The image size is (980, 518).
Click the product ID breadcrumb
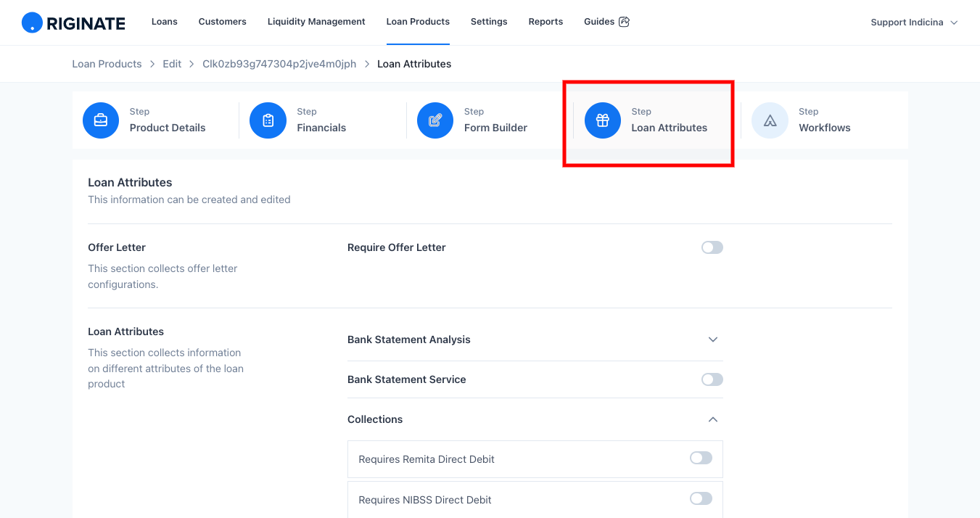click(x=279, y=64)
